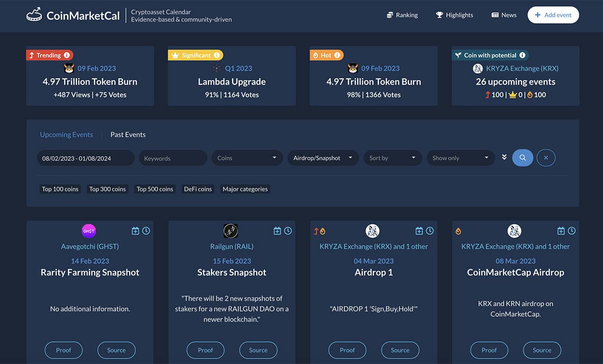Click clock icon on CoinMarketCap Airdrop card
603x364 pixels.
(x=572, y=231)
